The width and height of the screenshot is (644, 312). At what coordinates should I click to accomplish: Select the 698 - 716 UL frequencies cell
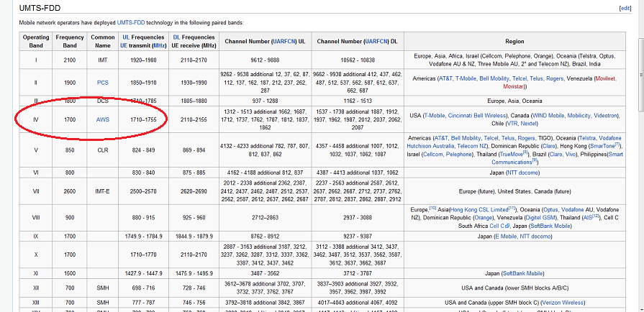pyautogui.click(x=143, y=288)
